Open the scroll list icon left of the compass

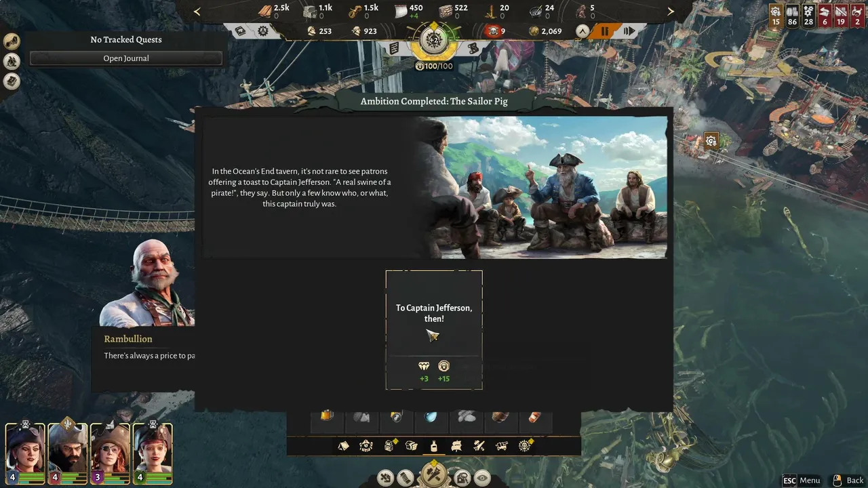[x=394, y=48]
